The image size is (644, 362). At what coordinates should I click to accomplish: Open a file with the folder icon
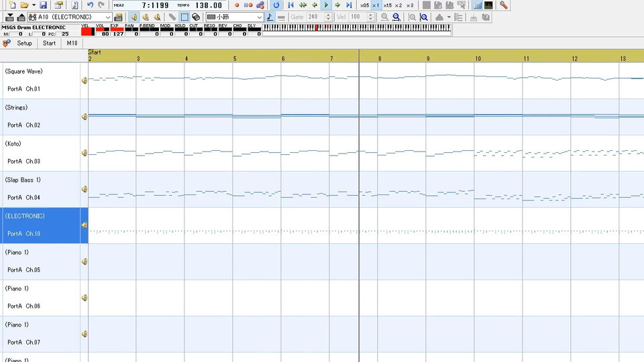[24, 5]
